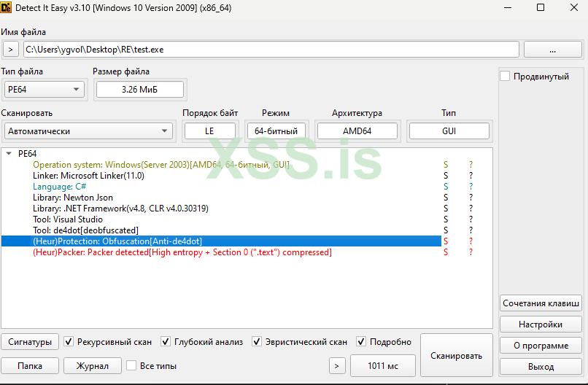This screenshot has width=588, height=385.
Task: Enable the Все типы checkbox
Action: pyautogui.click(x=131, y=365)
